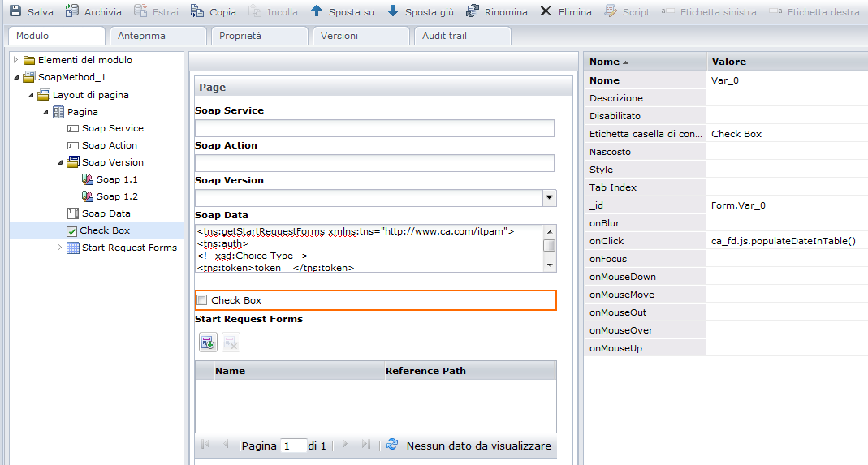Click the Soap Action input field
868x465 pixels.
pyautogui.click(x=374, y=163)
